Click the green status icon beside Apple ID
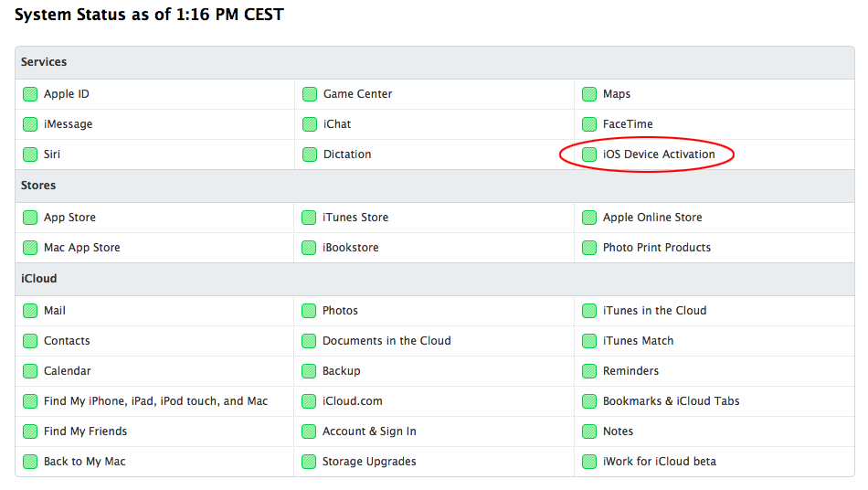The height and width of the screenshot is (490, 868). click(30, 94)
